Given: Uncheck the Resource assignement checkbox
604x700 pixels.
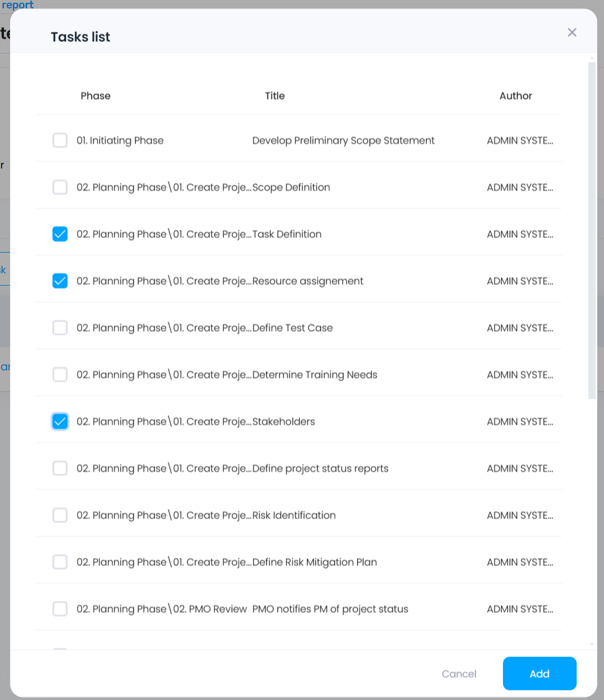Looking at the screenshot, I should tap(60, 281).
